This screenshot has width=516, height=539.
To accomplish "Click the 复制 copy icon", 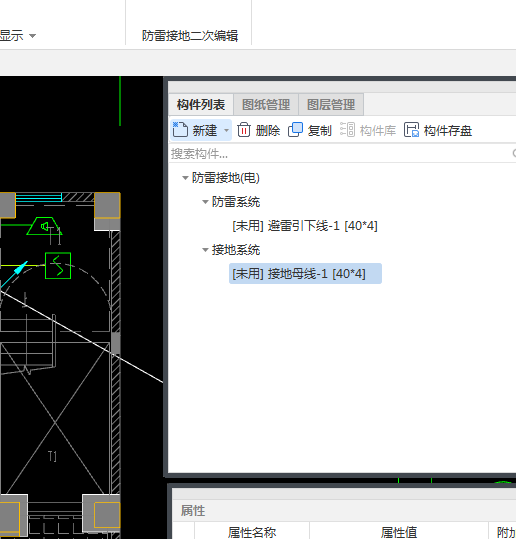I will tap(295, 130).
